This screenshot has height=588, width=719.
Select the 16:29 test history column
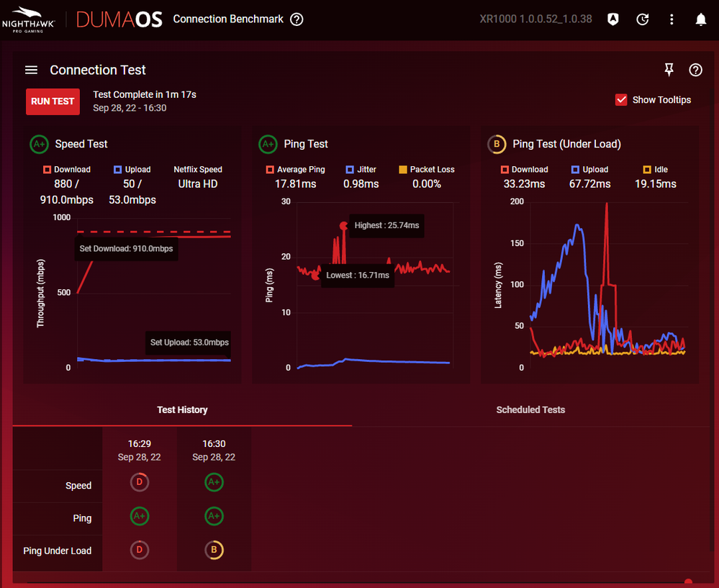coord(140,450)
